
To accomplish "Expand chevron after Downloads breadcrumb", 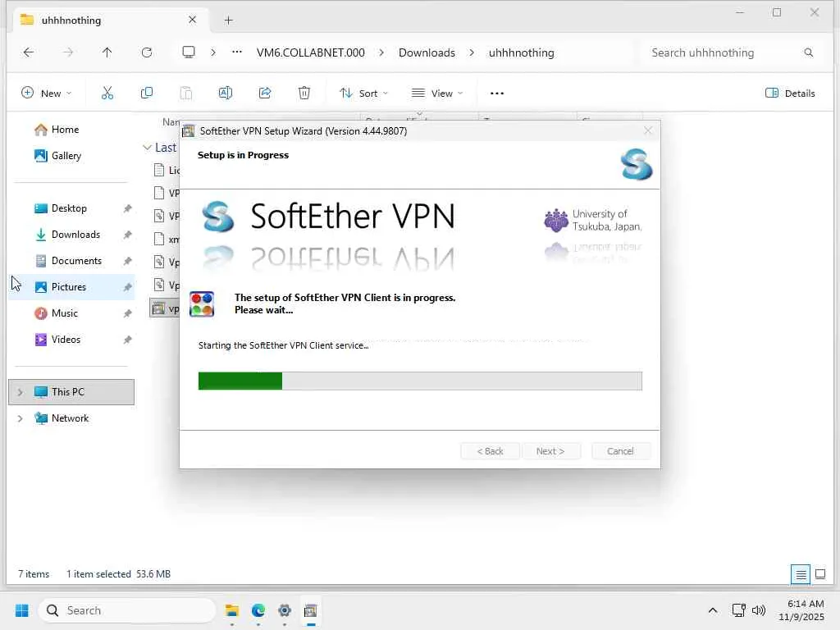I will click(472, 52).
